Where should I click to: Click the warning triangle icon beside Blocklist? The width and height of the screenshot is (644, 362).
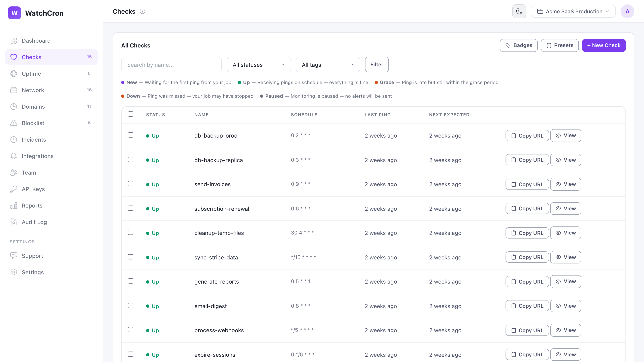pyautogui.click(x=14, y=123)
